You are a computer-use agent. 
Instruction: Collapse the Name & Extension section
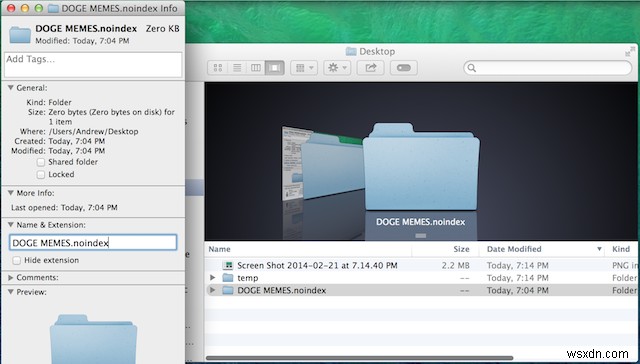tap(11, 225)
